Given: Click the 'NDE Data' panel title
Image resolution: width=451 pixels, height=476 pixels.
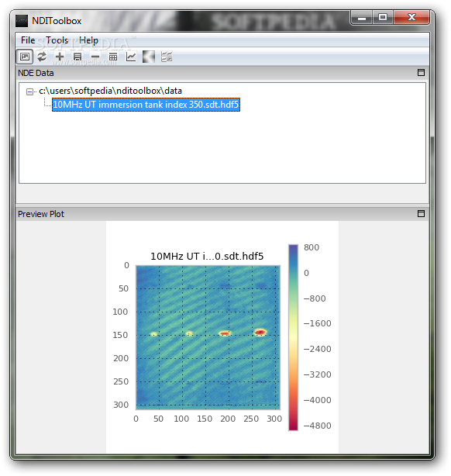Looking at the screenshot, I should 36,73.
